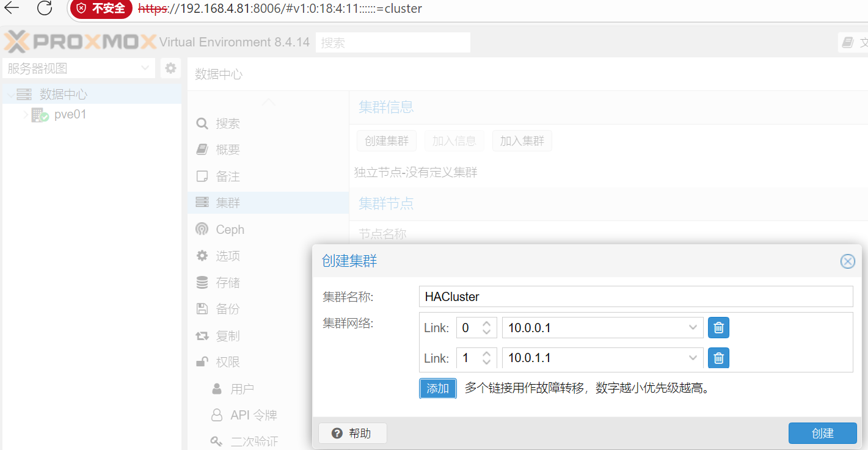Select 存储 in the side menu
This screenshot has width=868, height=450.
click(227, 283)
